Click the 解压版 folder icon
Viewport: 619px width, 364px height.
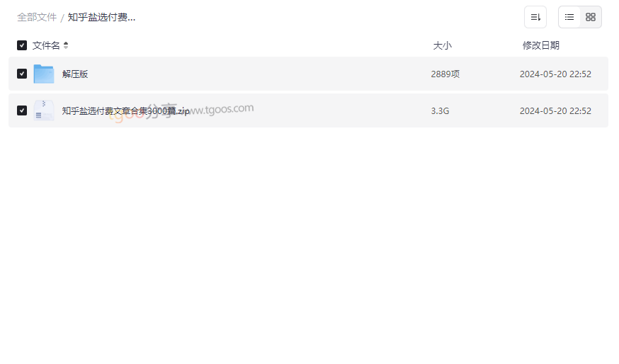click(44, 74)
